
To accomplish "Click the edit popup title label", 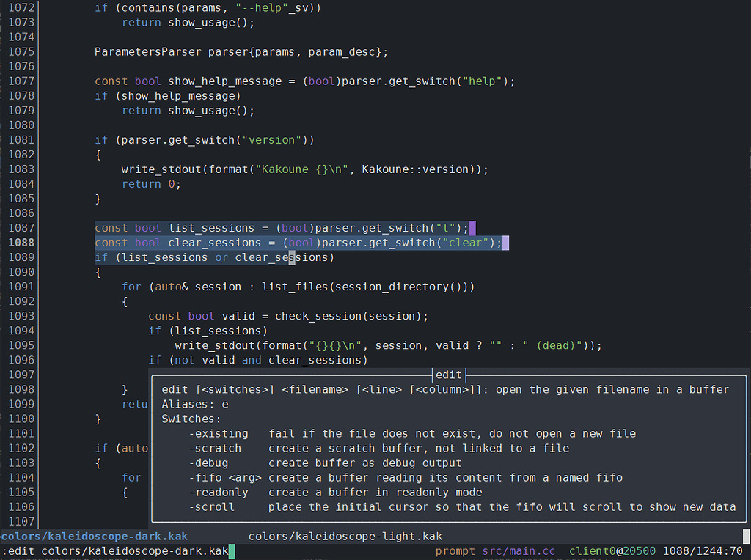I will [x=448, y=375].
